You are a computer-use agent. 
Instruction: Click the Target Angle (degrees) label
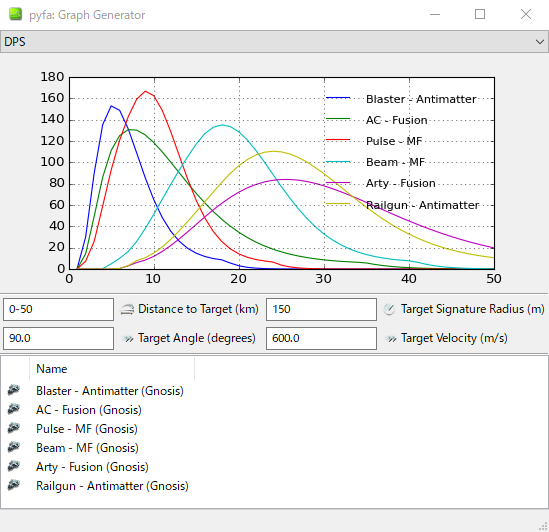(197, 338)
